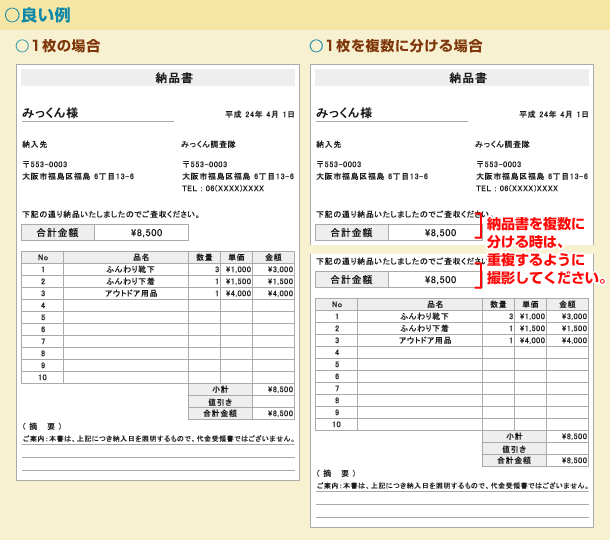Click the 1枚を複数に分ける場合 section heading
610x540 pixels.
[x=404, y=46]
